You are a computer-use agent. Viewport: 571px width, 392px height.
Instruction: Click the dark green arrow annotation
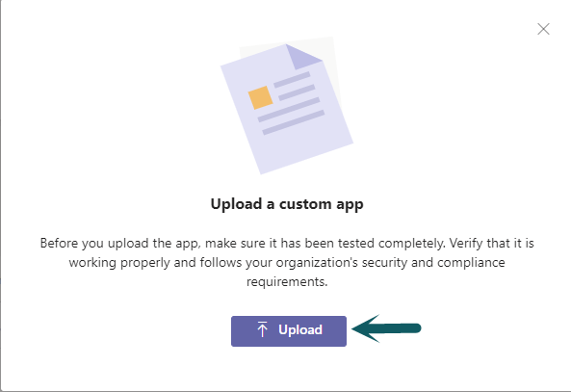386,328
